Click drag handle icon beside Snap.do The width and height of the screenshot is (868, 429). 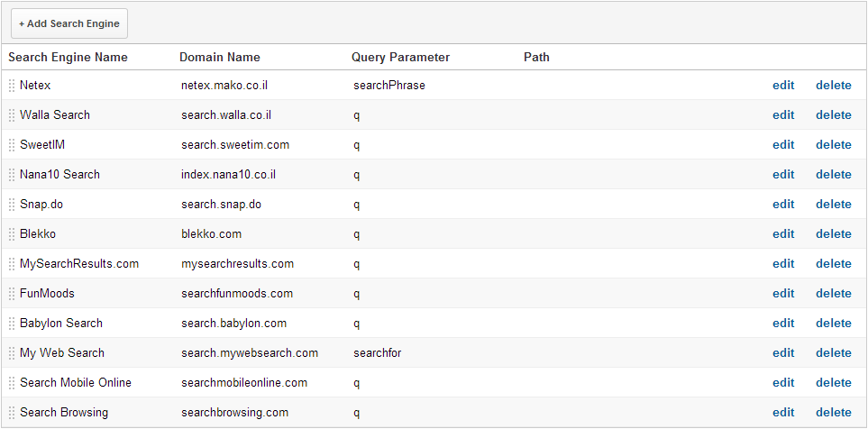(x=12, y=205)
